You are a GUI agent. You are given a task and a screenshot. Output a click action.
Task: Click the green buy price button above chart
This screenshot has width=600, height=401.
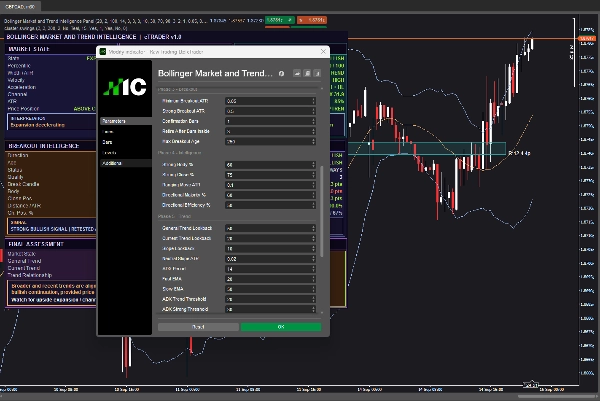280,20
